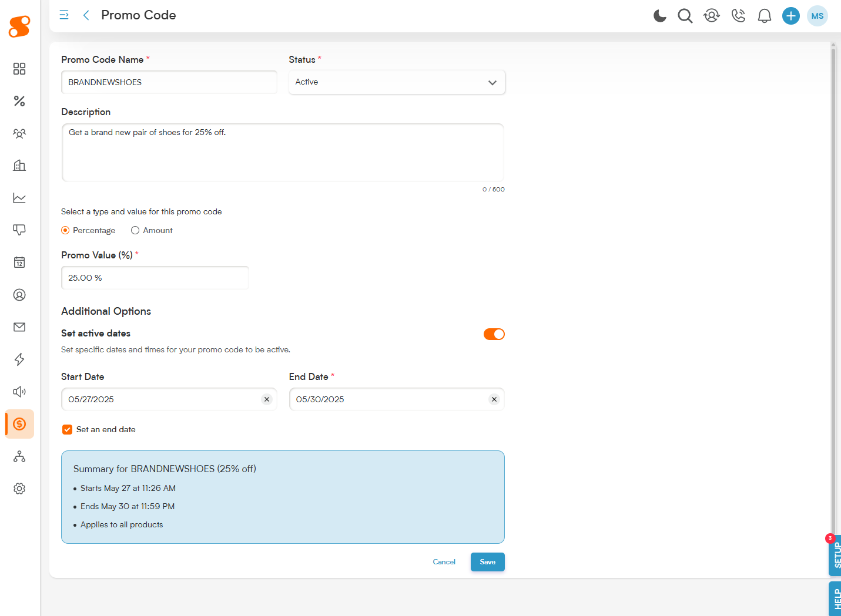The width and height of the screenshot is (841, 616).
Task: Select the Amount radio option
Action: [135, 230]
